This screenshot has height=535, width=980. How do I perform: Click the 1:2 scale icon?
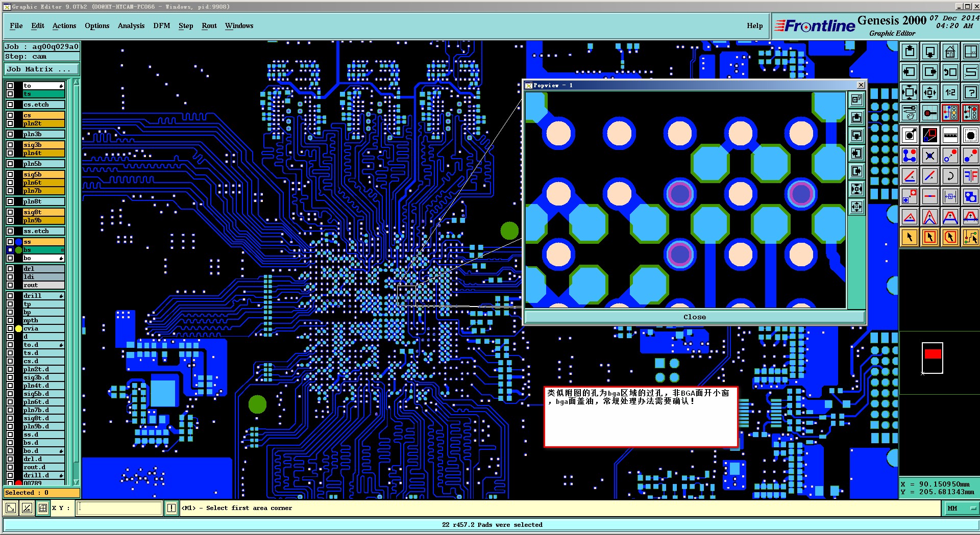pyautogui.click(x=950, y=92)
